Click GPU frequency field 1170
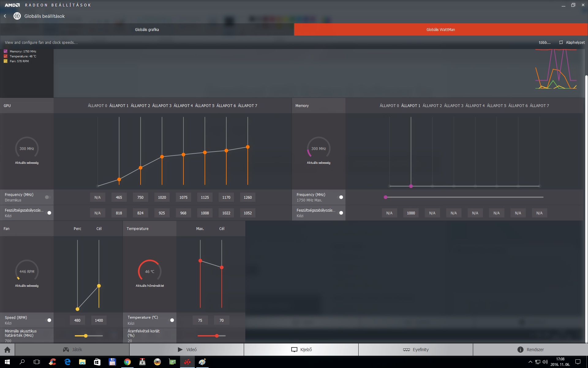 coord(226,197)
